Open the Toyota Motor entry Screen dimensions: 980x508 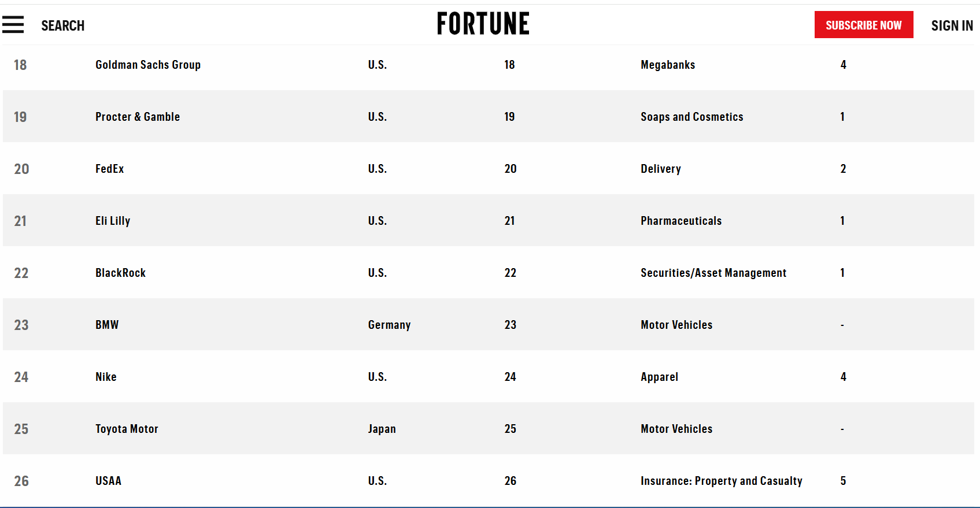[x=127, y=429]
